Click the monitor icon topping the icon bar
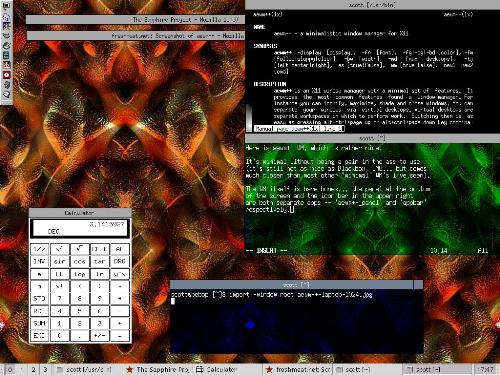The width and height of the screenshot is (500, 375). (x=6, y=5)
